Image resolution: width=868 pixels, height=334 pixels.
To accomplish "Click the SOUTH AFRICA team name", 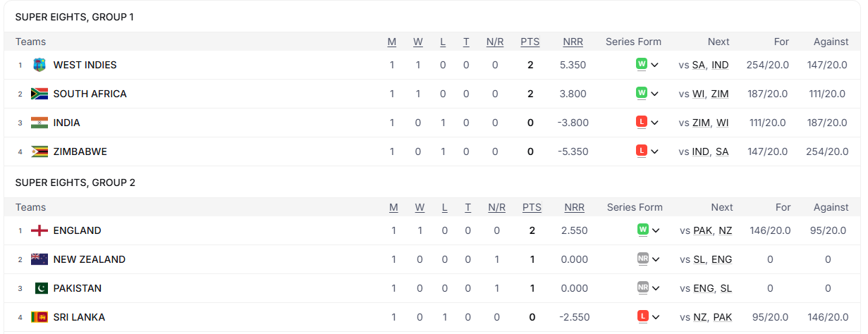I will click(90, 94).
